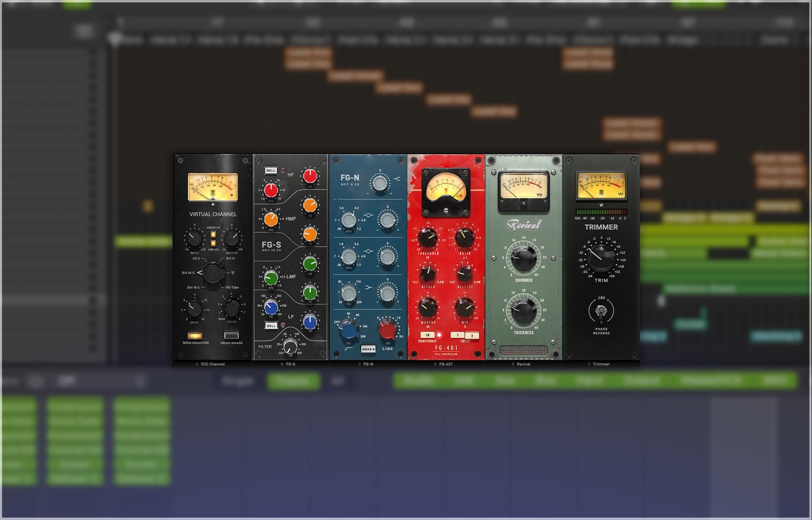
Task: Click the Ψ console symbol on Virtual Channel
Action: pos(233,273)
